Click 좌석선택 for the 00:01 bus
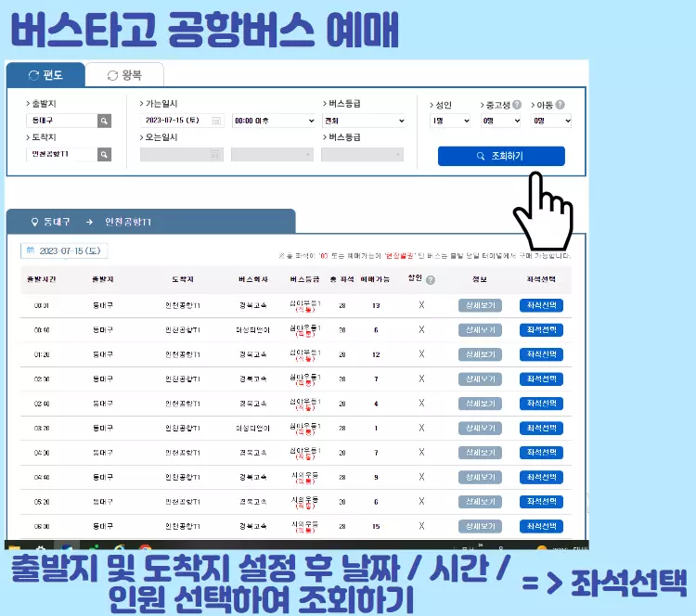 click(541, 305)
